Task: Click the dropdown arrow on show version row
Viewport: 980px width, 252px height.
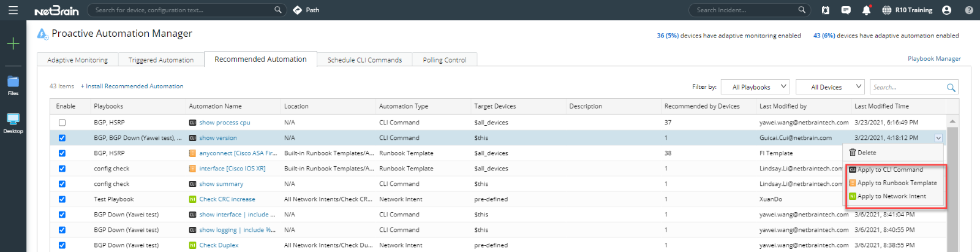Action: [938, 138]
